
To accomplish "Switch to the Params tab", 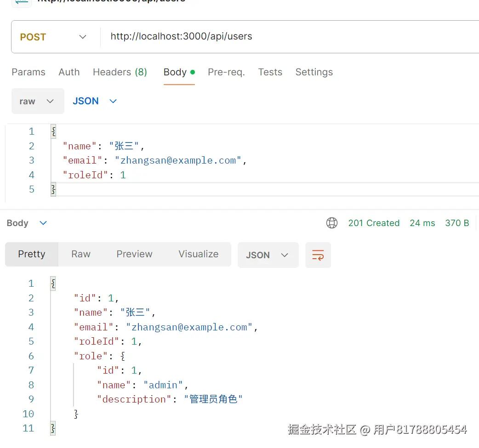I will point(29,72).
